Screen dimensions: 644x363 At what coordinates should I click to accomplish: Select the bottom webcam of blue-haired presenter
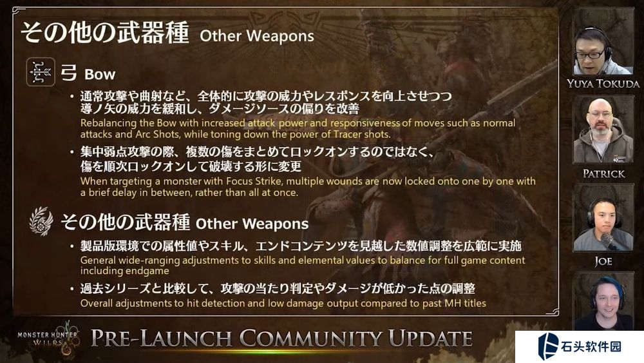[x=603, y=302]
